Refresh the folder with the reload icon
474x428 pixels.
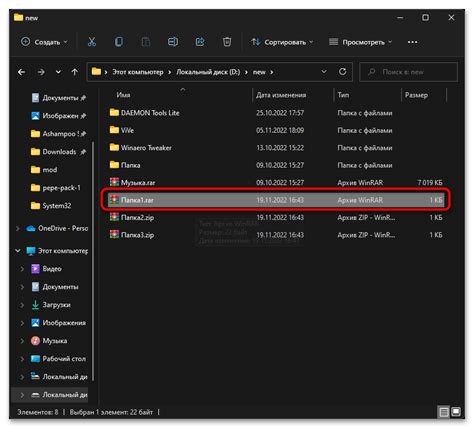pyautogui.click(x=342, y=72)
